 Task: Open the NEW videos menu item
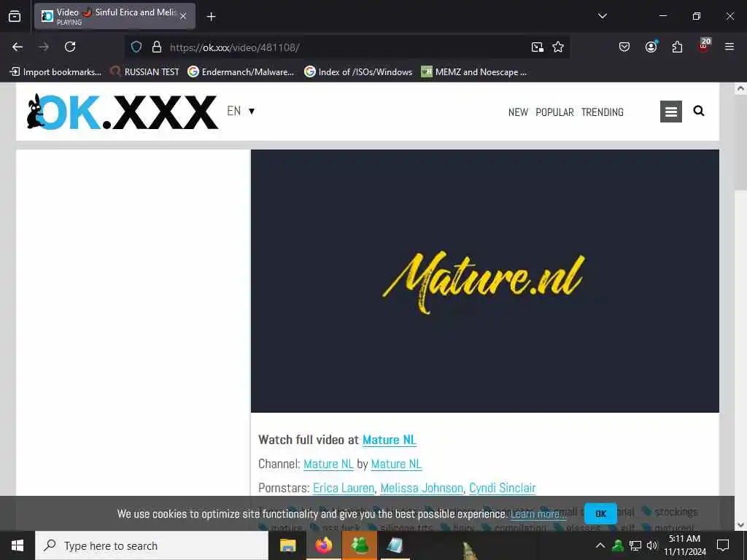tap(518, 112)
